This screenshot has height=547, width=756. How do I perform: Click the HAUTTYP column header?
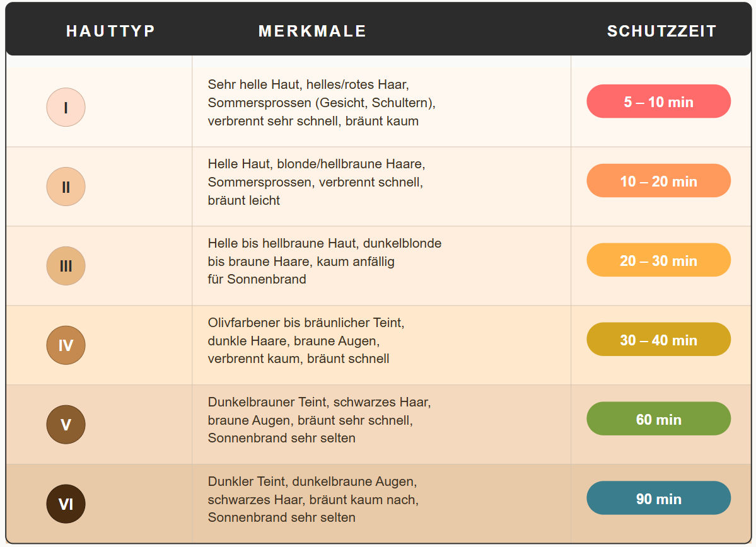pyautogui.click(x=111, y=31)
